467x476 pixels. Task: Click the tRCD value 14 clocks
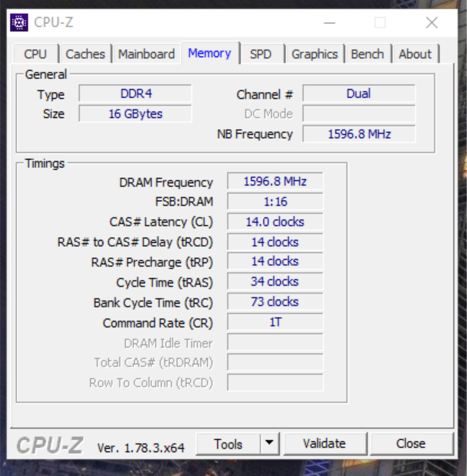[x=275, y=242]
